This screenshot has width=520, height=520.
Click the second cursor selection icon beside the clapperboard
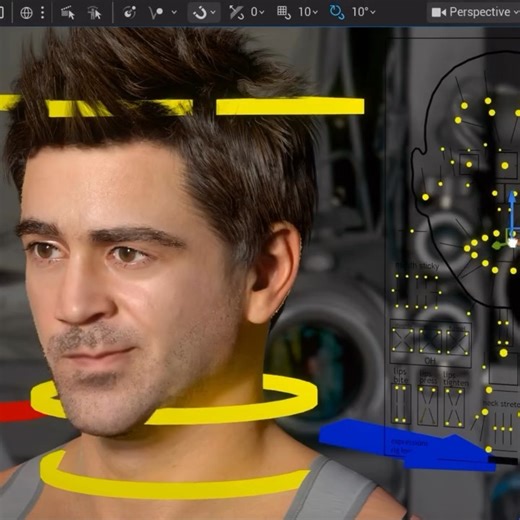click(94, 13)
